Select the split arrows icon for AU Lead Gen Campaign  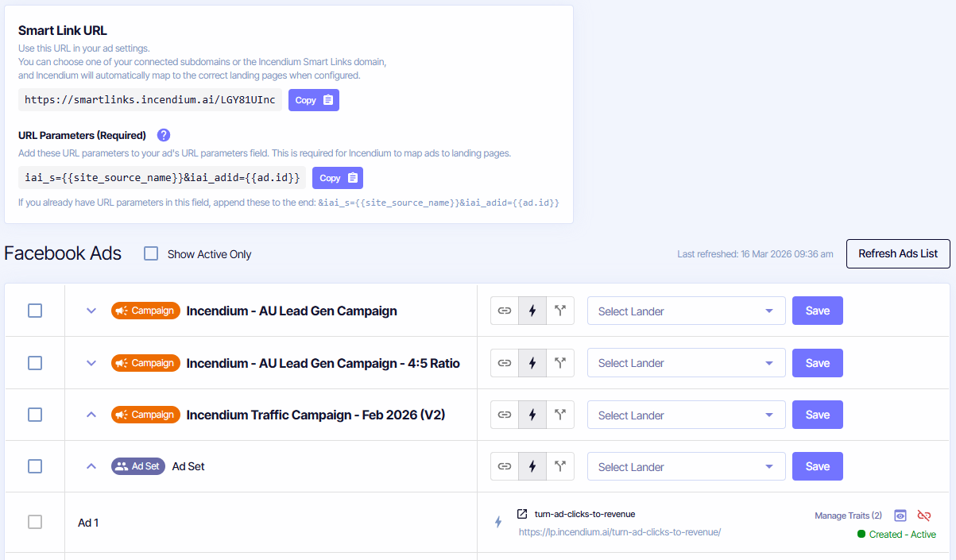pos(560,311)
